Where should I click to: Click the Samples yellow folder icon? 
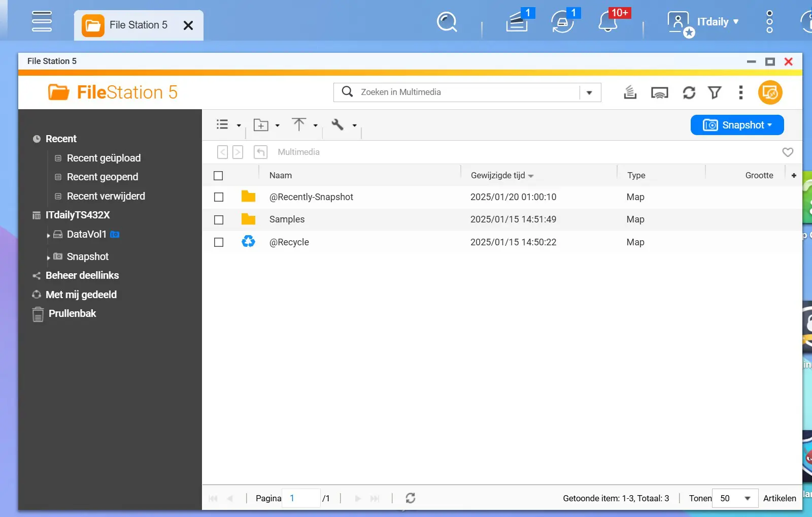coord(248,219)
